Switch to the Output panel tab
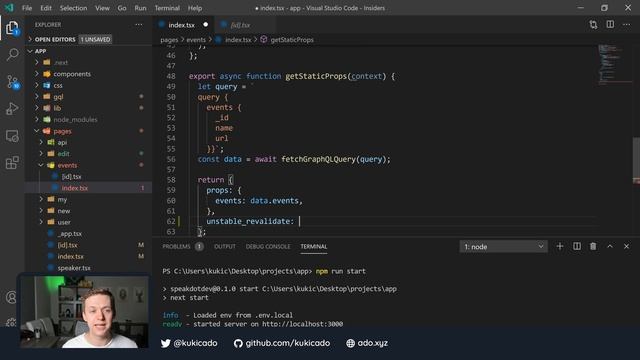Image resolution: width=640 pixels, height=360 pixels. 224,246
